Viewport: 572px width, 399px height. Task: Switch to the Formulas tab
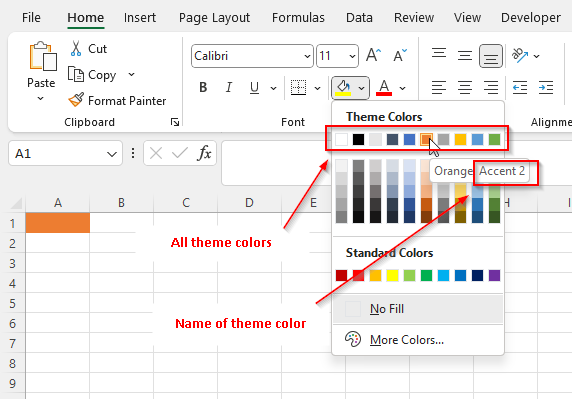(x=298, y=18)
